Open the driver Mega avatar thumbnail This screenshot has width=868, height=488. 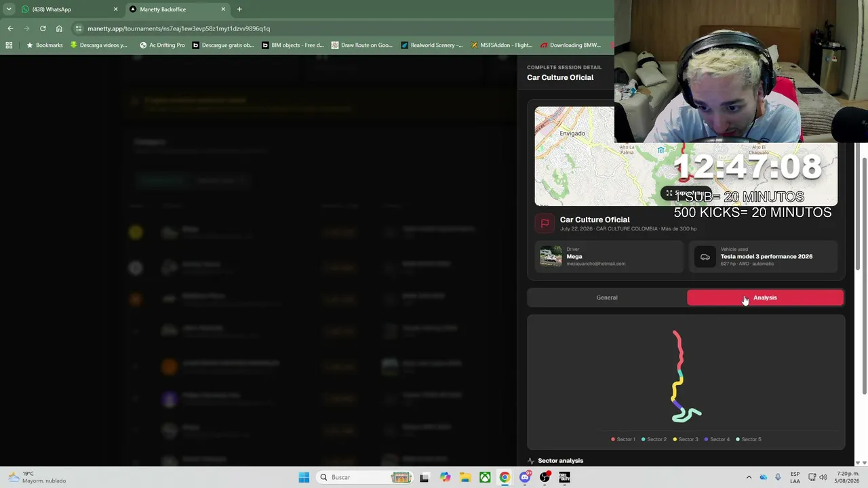tap(551, 256)
